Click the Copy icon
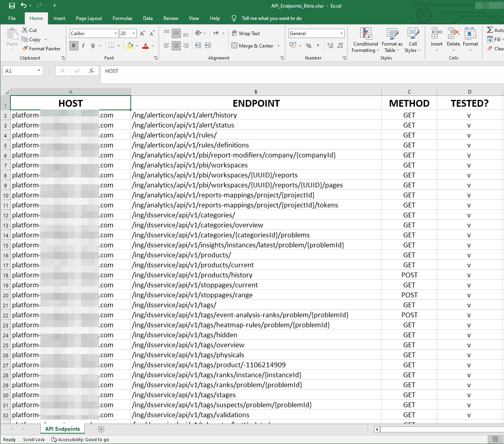 coord(25,39)
